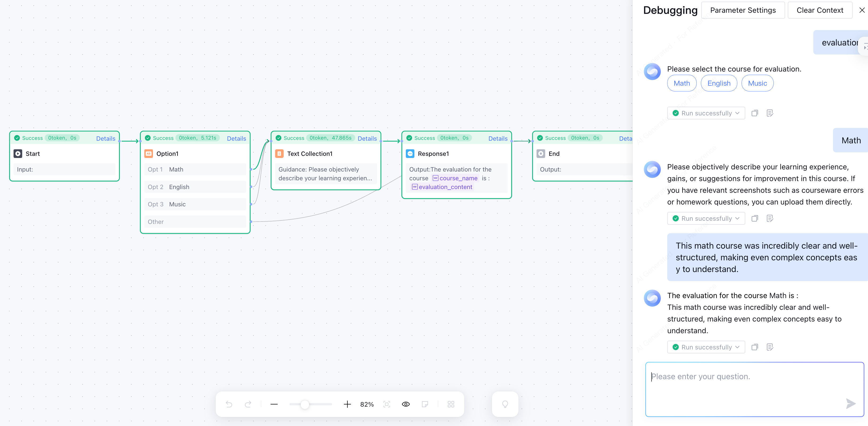This screenshot has width=868, height=426.
Task: Click the send arrow in question box
Action: [850, 403]
